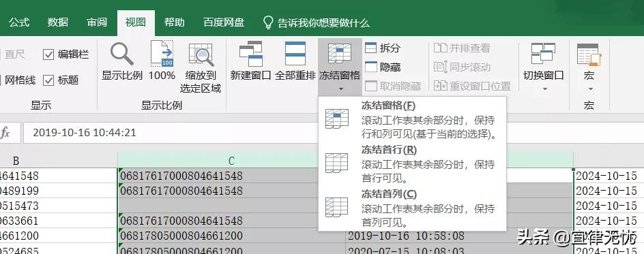Click the 显示比例 magnifier icon
Viewport: 644px width, 254px height.
122,54
